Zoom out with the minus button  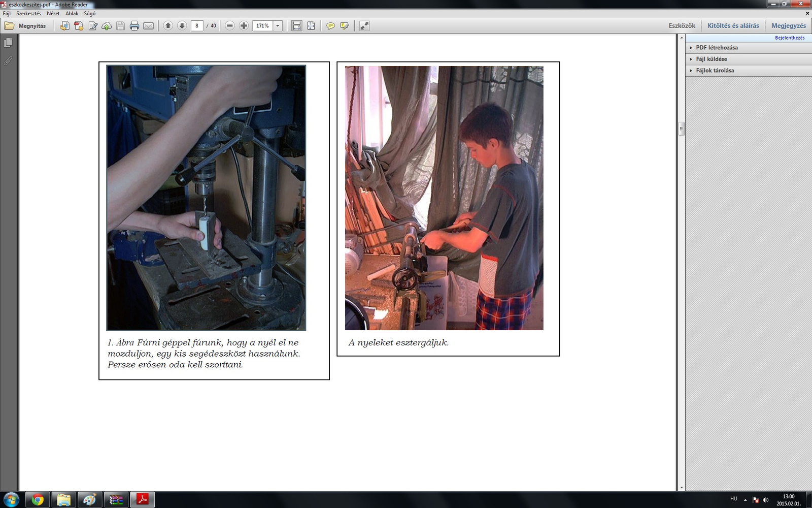coord(230,26)
